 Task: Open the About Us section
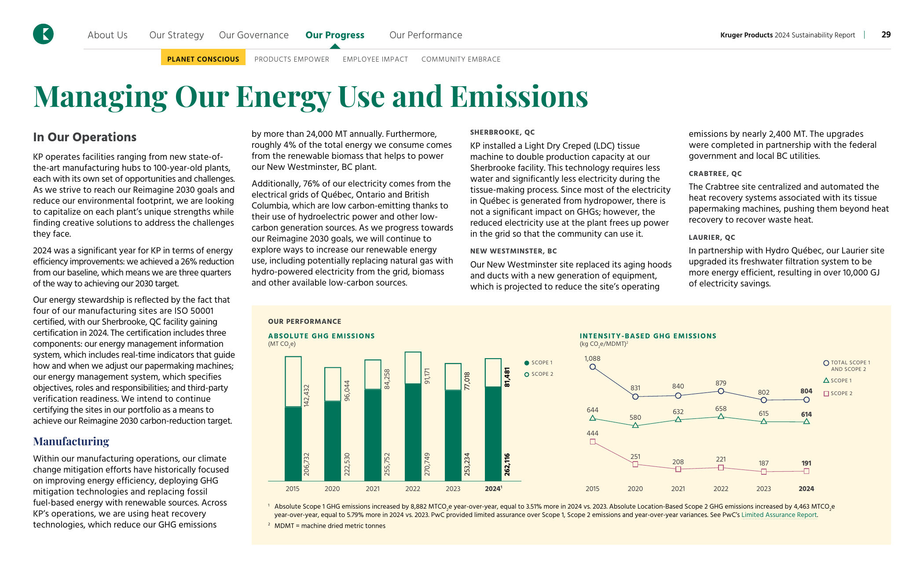tap(107, 35)
